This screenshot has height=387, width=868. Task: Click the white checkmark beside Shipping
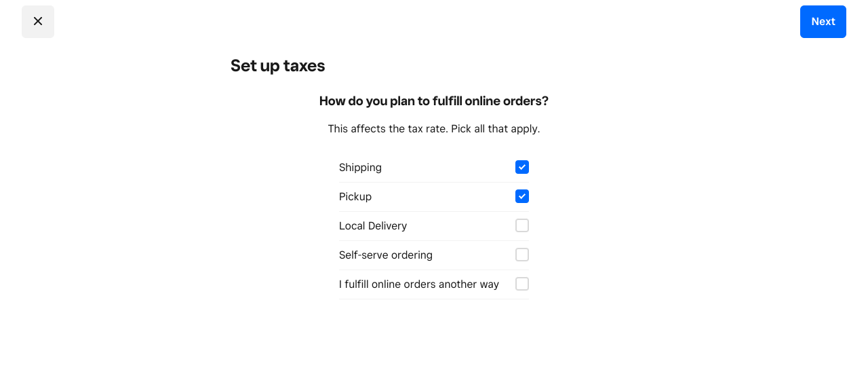[x=521, y=167]
